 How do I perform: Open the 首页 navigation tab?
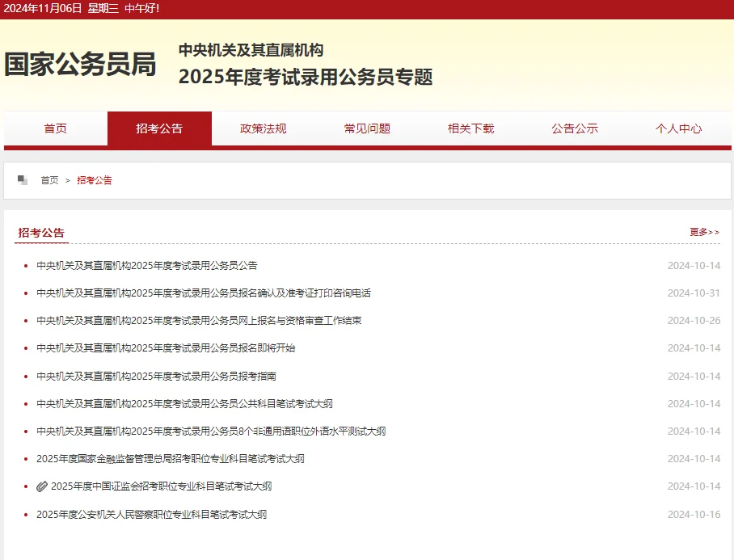pos(56,128)
